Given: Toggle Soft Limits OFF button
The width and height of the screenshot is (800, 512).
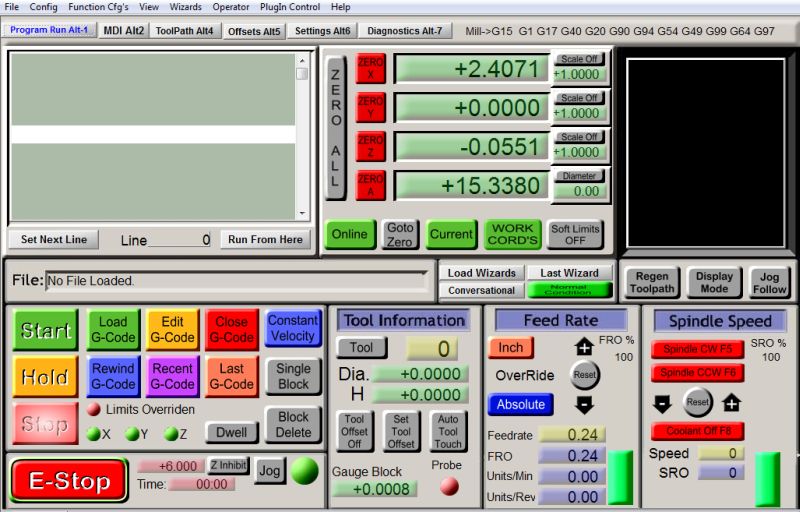Looking at the screenshot, I should pos(575,234).
